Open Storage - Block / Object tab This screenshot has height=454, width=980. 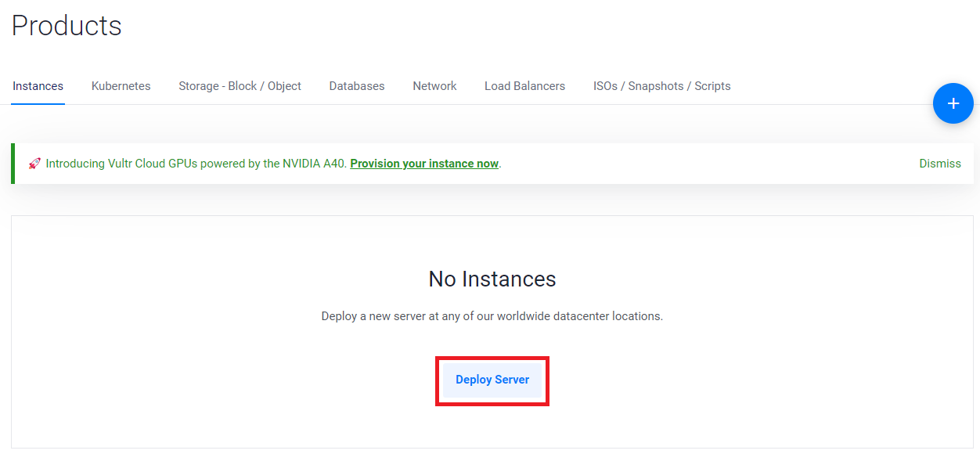pyautogui.click(x=240, y=86)
